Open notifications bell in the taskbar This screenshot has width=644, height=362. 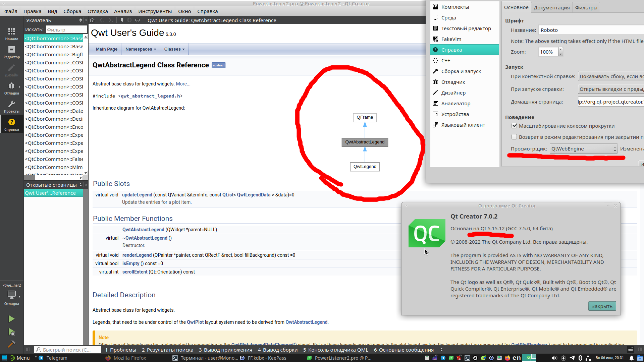pos(632,358)
